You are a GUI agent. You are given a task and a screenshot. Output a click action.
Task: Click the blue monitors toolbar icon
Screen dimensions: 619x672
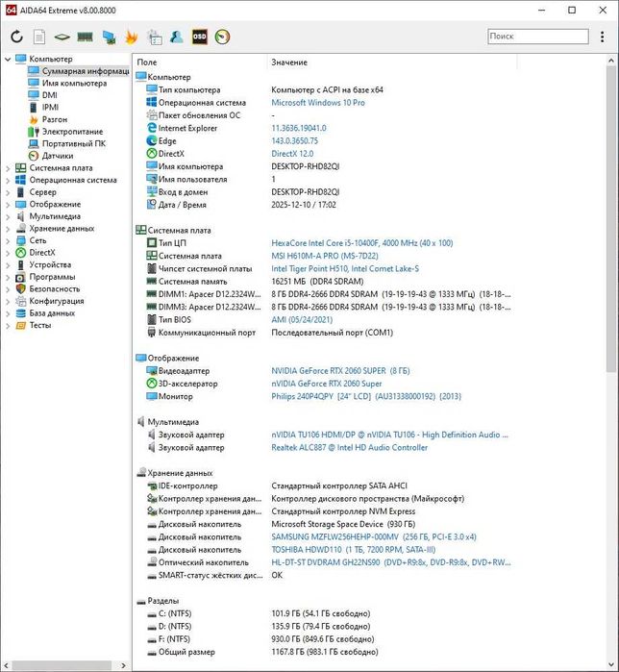point(109,37)
